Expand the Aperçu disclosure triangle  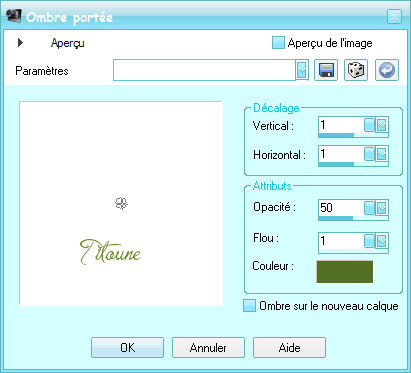pyautogui.click(x=20, y=42)
